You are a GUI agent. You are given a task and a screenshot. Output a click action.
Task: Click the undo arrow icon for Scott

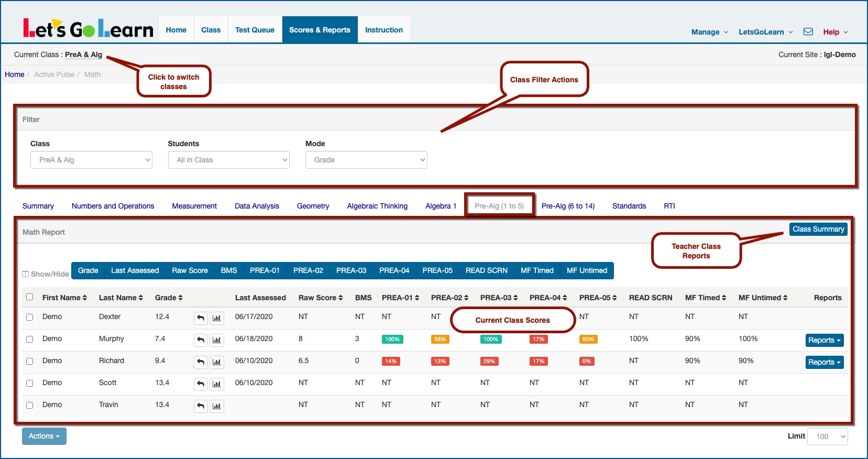tap(201, 384)
